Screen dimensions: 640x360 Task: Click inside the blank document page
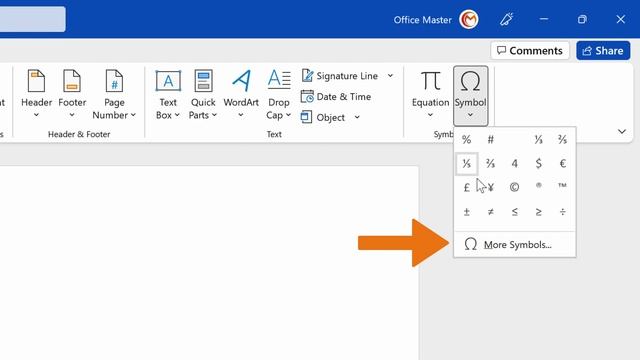coord(209,263)
